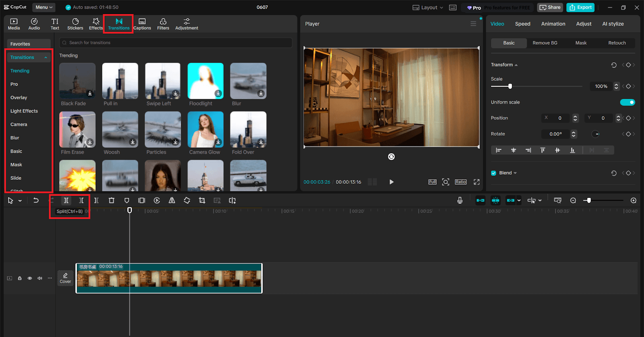Screen dimensions: 644x337
Task: Increase Scale value with stepper
Action: point(616,84)
